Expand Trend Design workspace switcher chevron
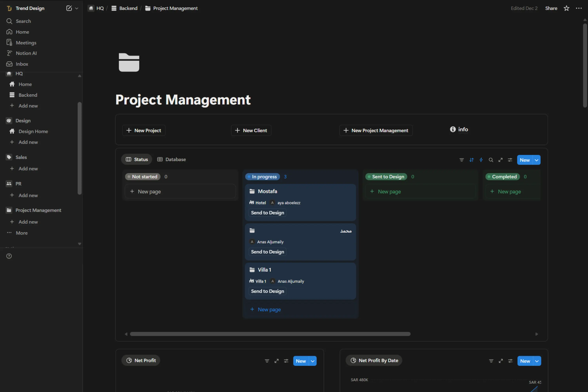This screenshot has height=392, width=588. (x=77, y=8)
